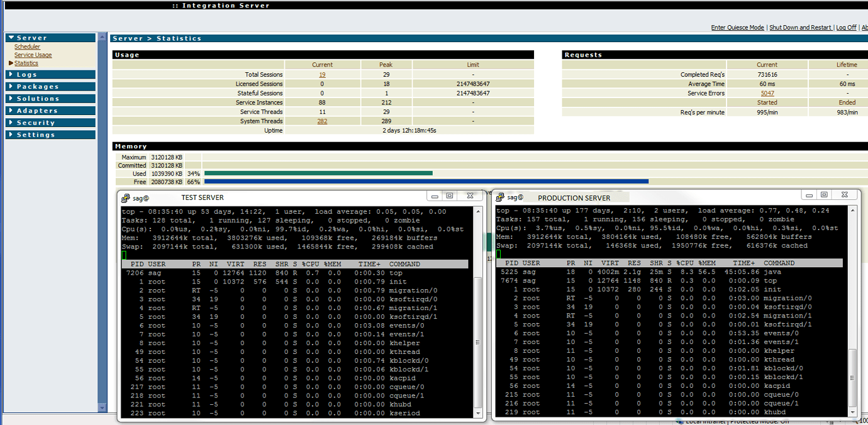Click the COMMAND column header in TEST SERVER
This screenshot has height=425, width=868.
click(404, 264)
